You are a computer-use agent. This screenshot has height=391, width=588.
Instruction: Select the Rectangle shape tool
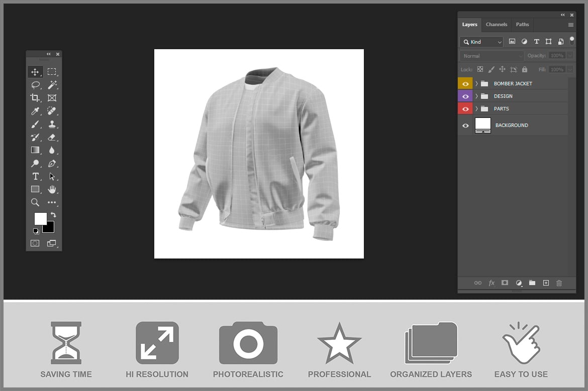click(35, 190)
